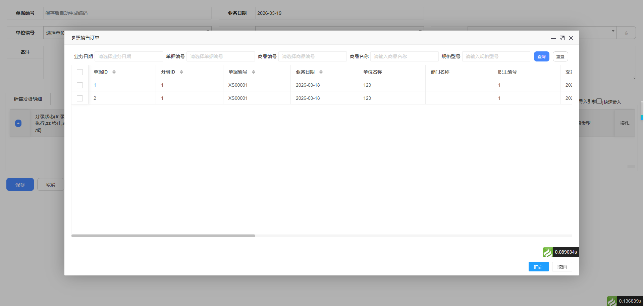Minimize the 参照销售订单 dialog

[x=553, y=38]
